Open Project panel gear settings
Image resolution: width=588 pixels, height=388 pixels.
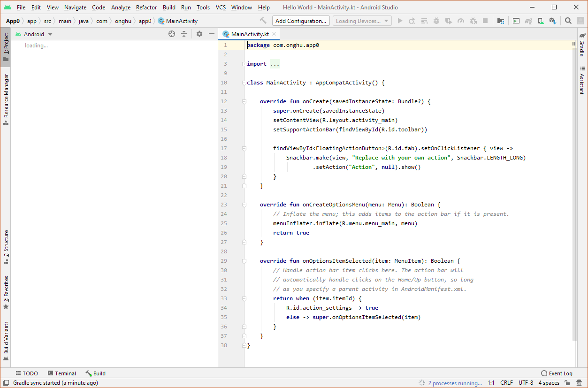click(x=199, y=34)
